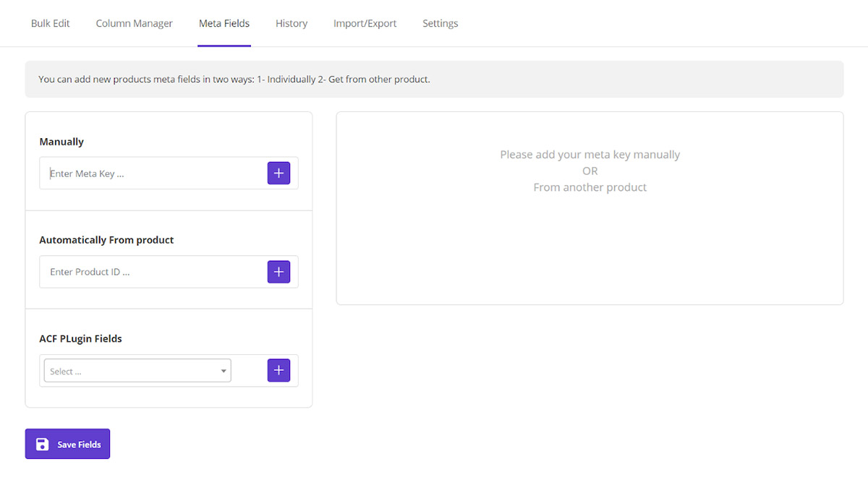Click the 'Automatically From product' heading

coord(106,240)
